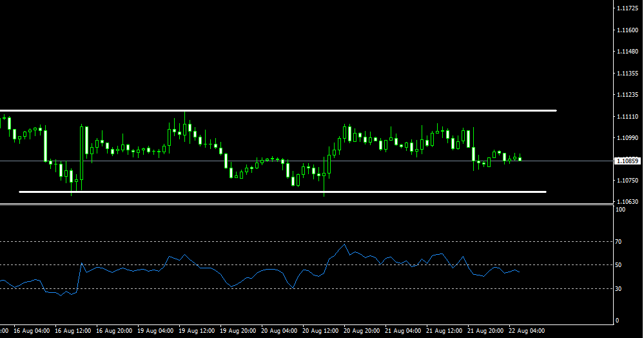Screen dimensions: 644x338
Task: Click the 16 Aug 04:00 time label
Action: coord(32,331)
